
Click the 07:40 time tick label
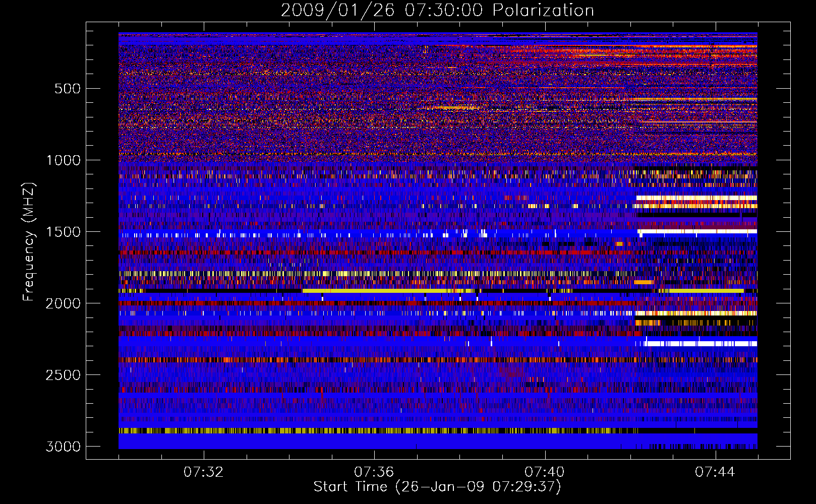[x=544, y=472]
